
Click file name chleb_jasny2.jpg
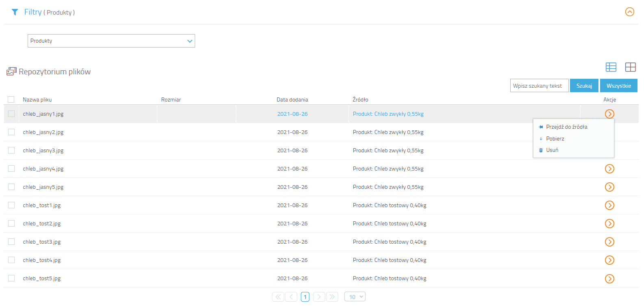pyautogui.click(x=43, y=132)
